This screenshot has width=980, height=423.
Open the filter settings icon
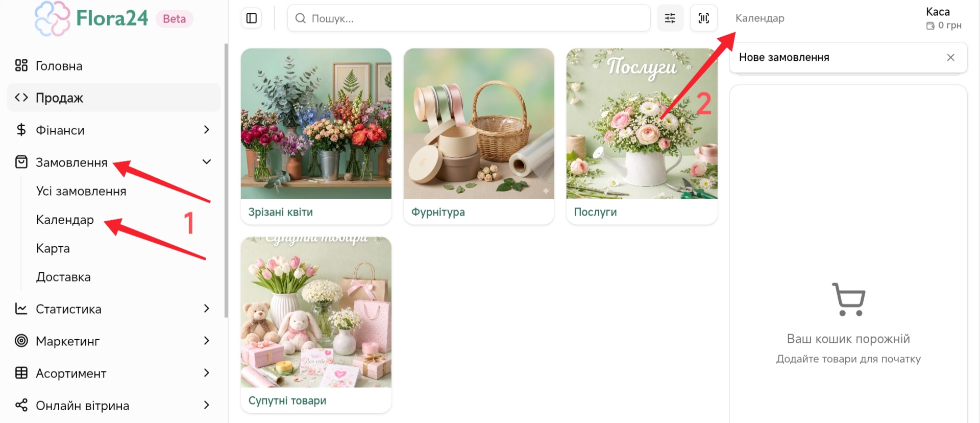coord(670,18)
